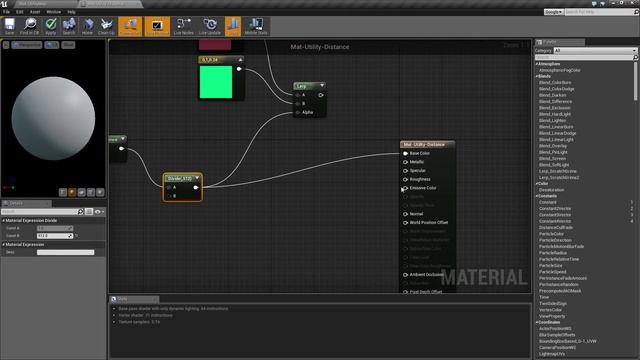Click the Home toolbar icon
640x360 pixels.
point(87,26)
